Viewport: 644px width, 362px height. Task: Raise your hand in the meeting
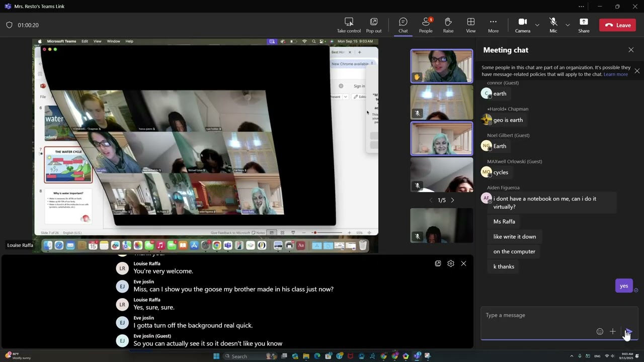(x=448, y=25)
